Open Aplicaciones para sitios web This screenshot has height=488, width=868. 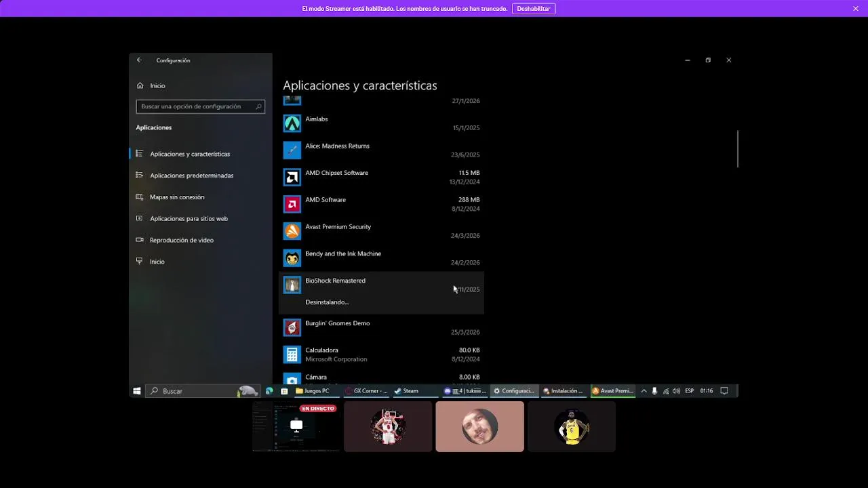(189, 219)
